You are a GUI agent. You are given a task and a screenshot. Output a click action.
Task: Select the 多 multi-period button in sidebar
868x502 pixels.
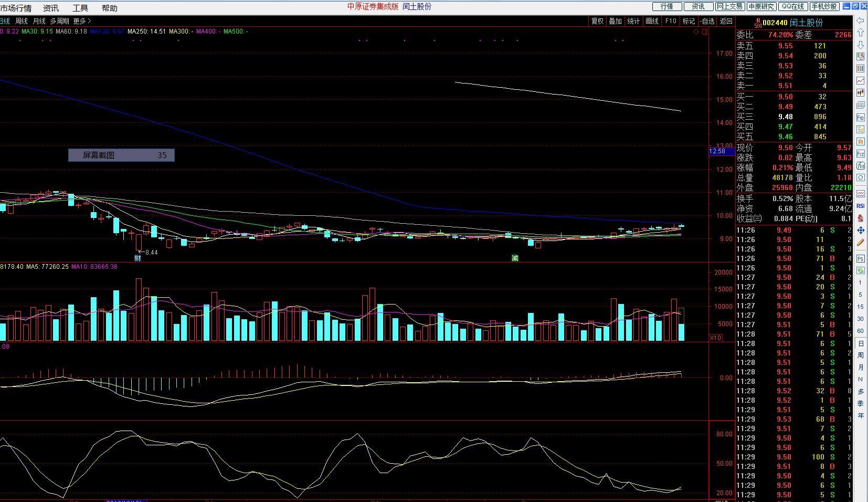pyautogui.click(x=861, y=392)
